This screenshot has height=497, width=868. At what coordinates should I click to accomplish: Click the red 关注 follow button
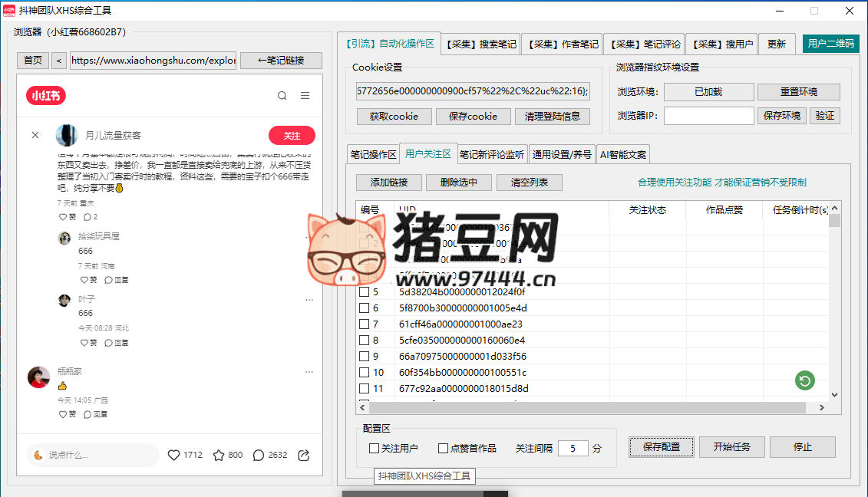pos(292,134)
